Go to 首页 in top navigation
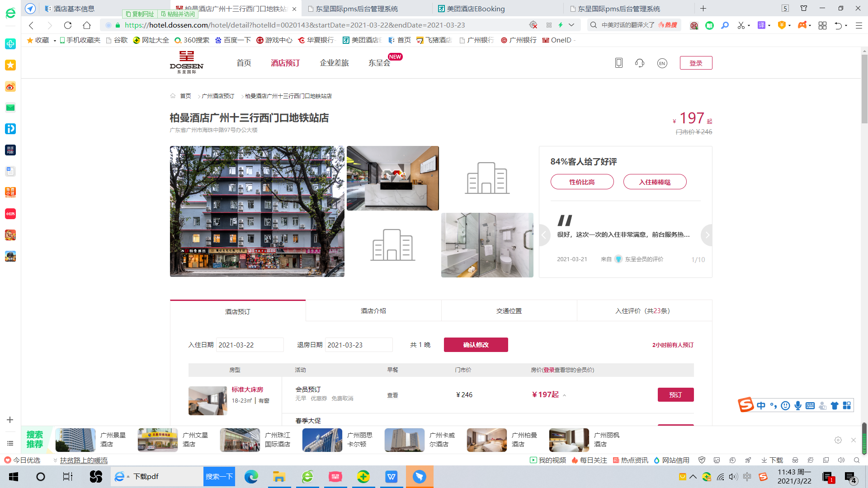The height and width of the screenshot is (488, 868). pos(244,63)
